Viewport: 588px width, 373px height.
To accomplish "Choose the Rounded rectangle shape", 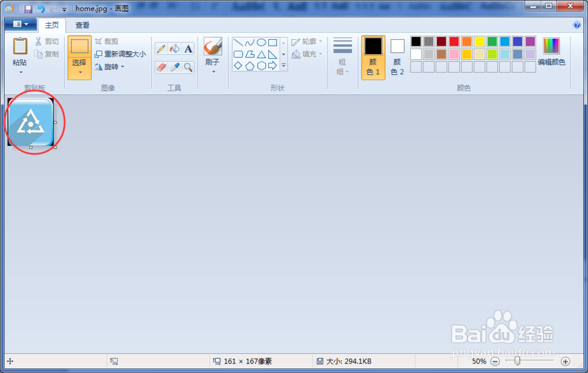I will point(238,54).
